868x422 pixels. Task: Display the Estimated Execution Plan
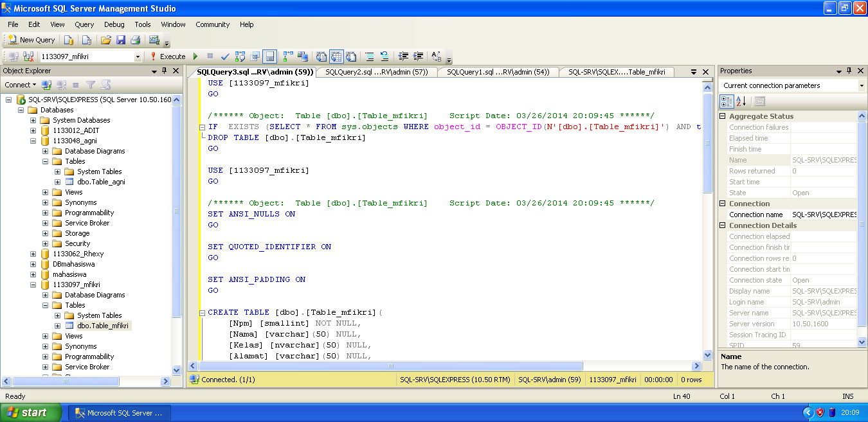pyautogui.click(x=240, y=57)
